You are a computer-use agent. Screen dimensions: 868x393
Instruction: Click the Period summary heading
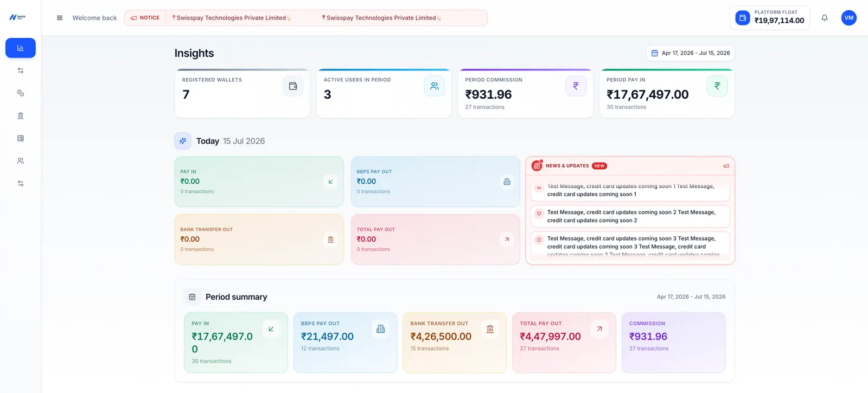[x=237, y=297]
